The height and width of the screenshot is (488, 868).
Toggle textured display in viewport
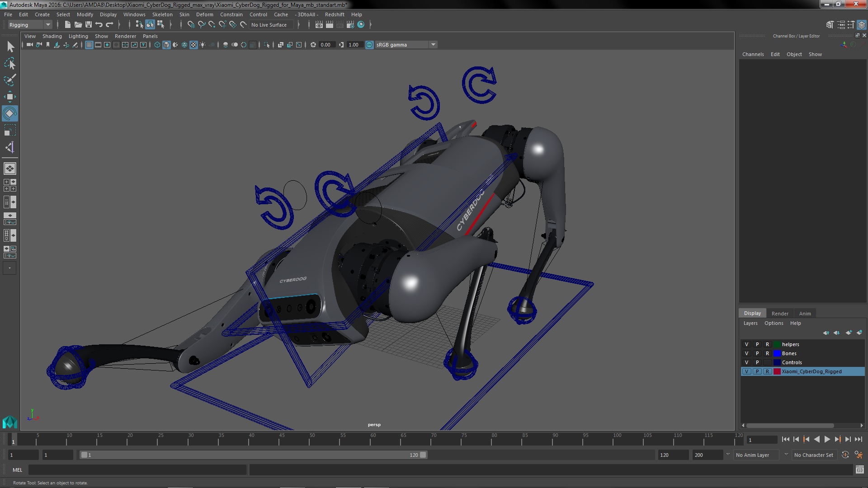(x=193, y=45)
